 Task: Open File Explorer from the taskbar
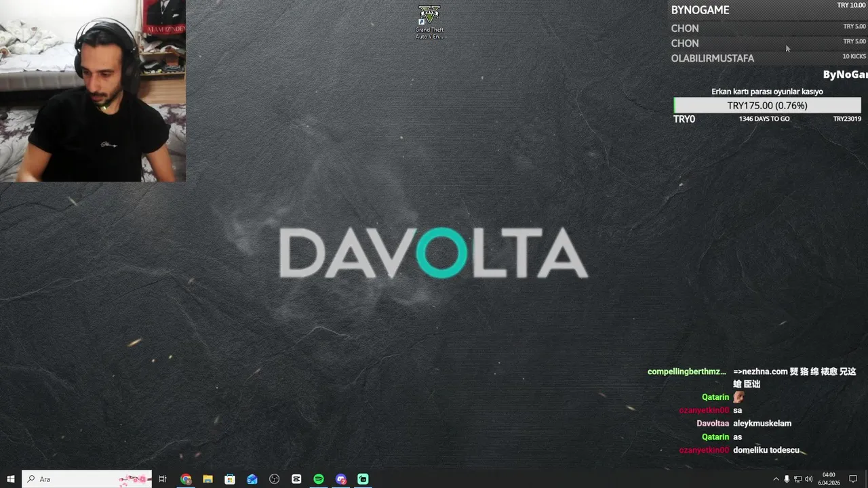(x=208, y=479)
